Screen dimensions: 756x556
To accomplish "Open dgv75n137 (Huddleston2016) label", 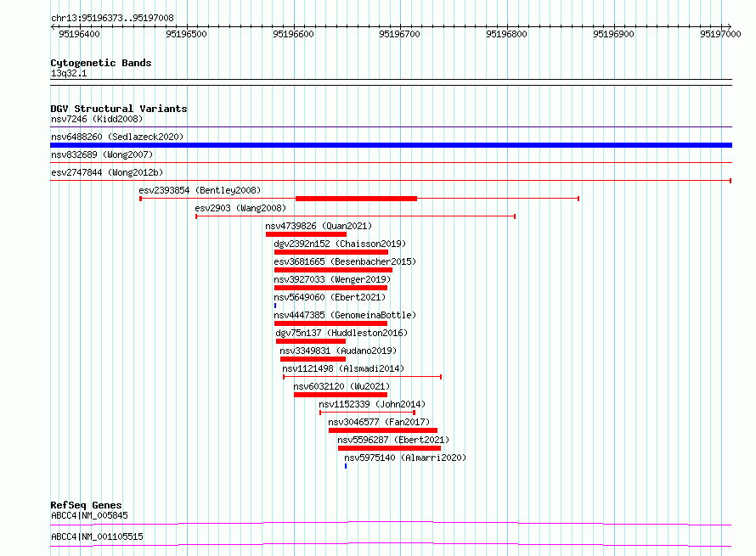I will click(x=341, y=333).
